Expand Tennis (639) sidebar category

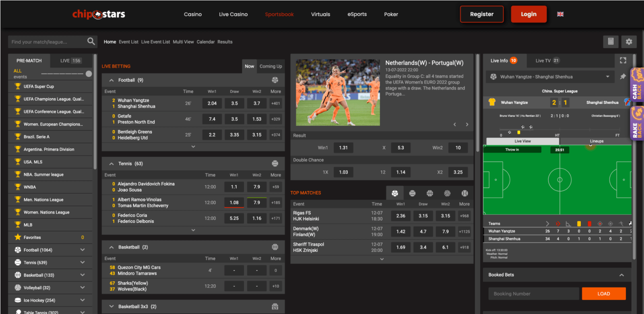tap(83, 262)
